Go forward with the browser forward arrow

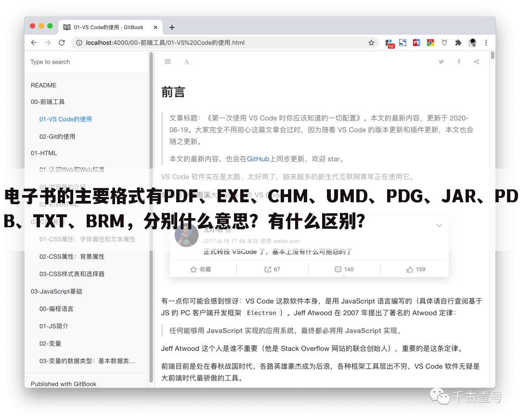(48, 42)
